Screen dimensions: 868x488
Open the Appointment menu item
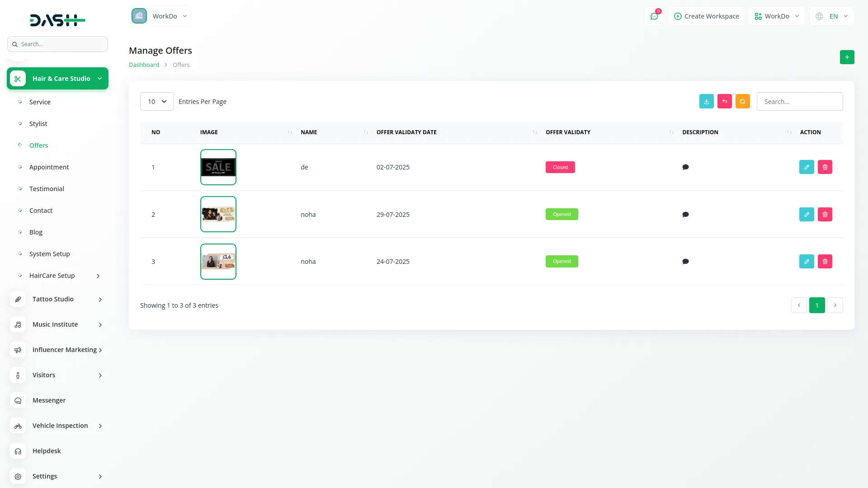49,167
